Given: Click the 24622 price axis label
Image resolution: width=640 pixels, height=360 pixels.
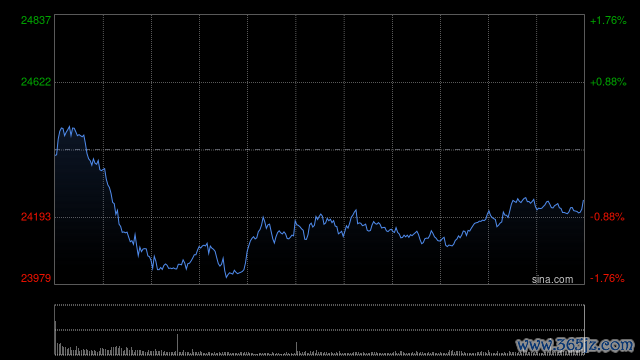Looking at the screenshot, I should click(36, 82).
